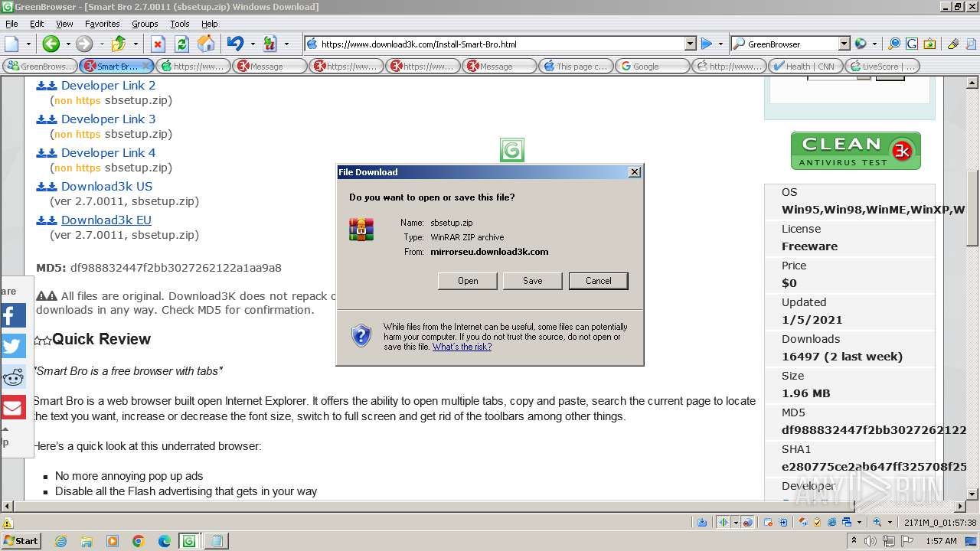Click the Developer Link 4 download link
This screenshot has height=551, width=980.
coord(108,152)
